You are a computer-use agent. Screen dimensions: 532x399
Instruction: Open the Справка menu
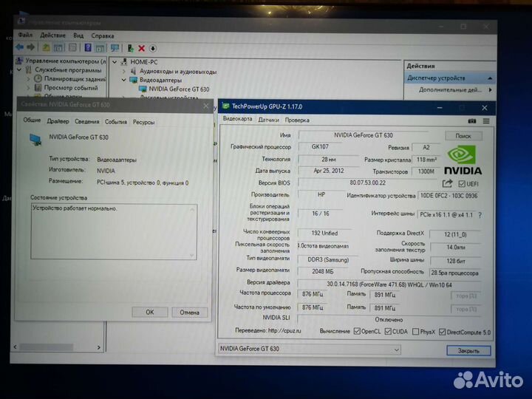[103, 35]
